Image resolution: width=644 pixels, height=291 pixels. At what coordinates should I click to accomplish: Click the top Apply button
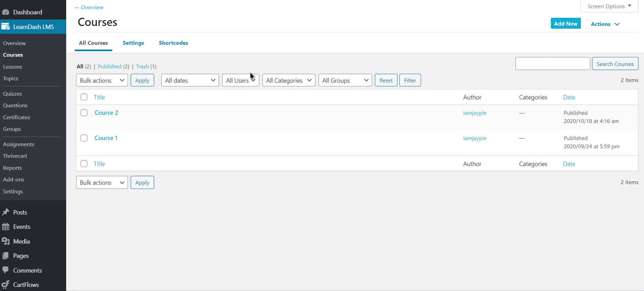(x=142, y=80)
